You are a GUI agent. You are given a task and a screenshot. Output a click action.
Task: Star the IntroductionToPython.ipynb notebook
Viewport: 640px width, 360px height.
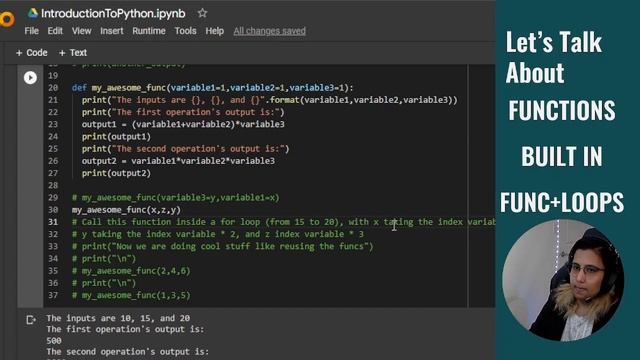202,13
